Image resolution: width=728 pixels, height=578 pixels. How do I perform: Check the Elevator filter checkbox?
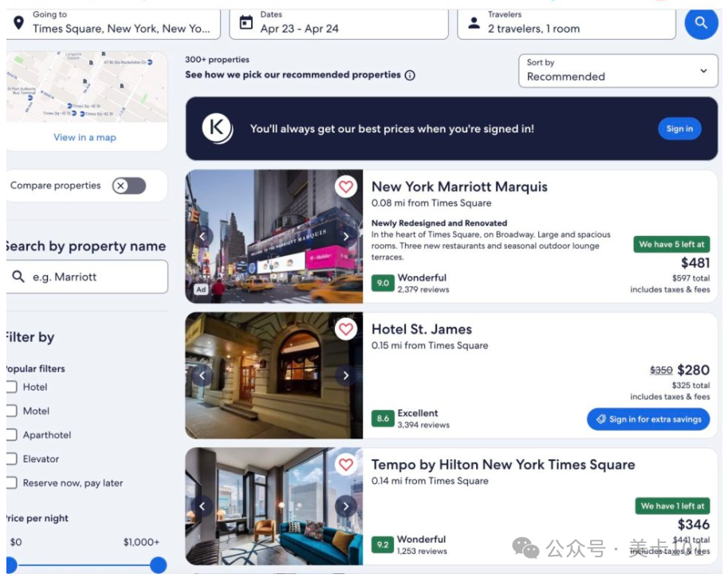click(11, 458)
